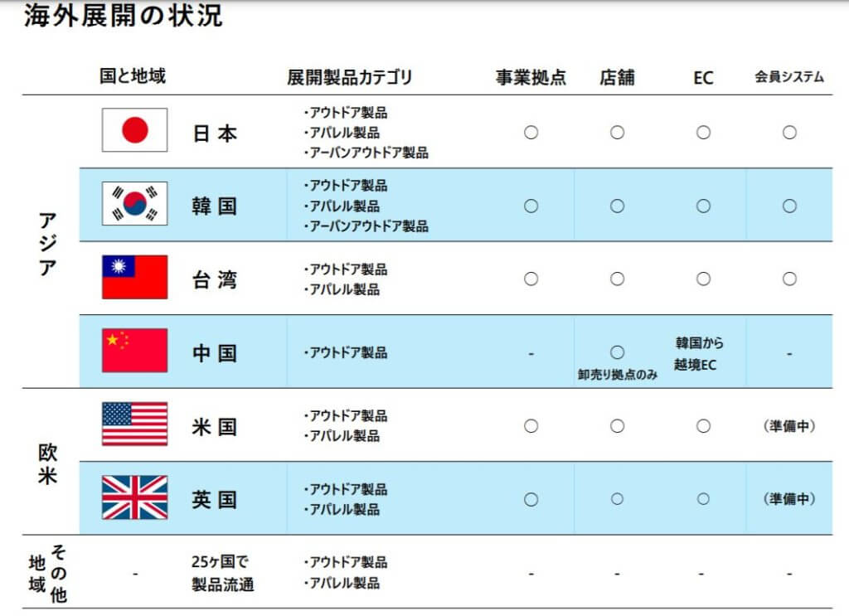Image resolution: width=849 pixels, height=616 pixels.
Task: Click the 会員システム column header
Action: tap(789, 77)
